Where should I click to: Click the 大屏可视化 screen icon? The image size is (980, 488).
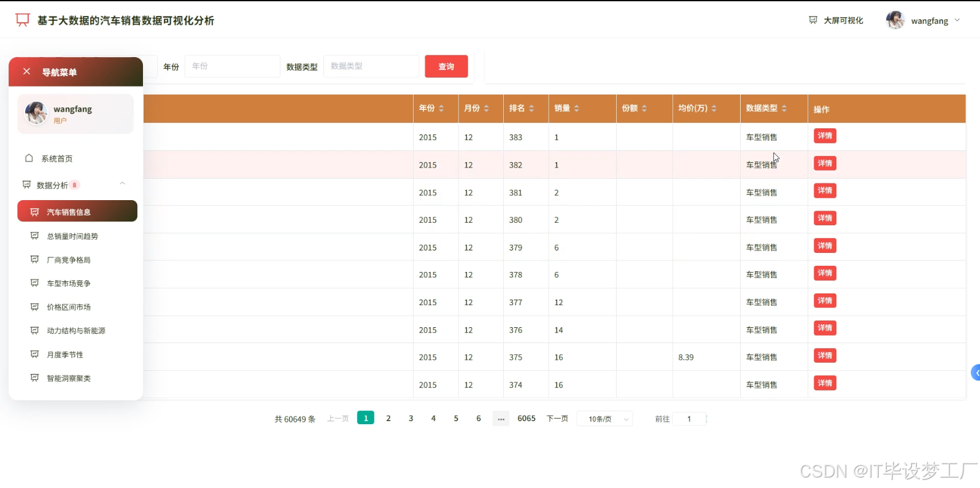[x=813, y=20]
